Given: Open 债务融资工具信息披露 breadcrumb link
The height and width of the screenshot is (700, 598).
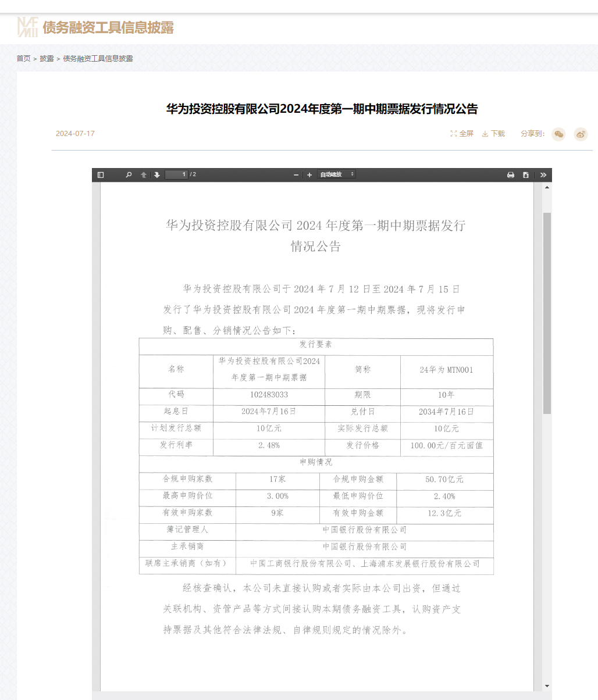Looking at the screenshot, I should pyautogui.click(x=98, y=59).
